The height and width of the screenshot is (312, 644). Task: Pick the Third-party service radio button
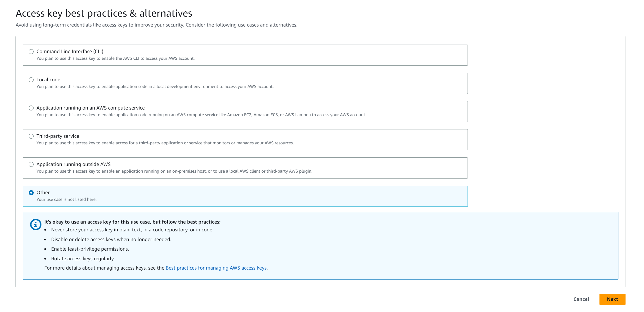[31, 136]
